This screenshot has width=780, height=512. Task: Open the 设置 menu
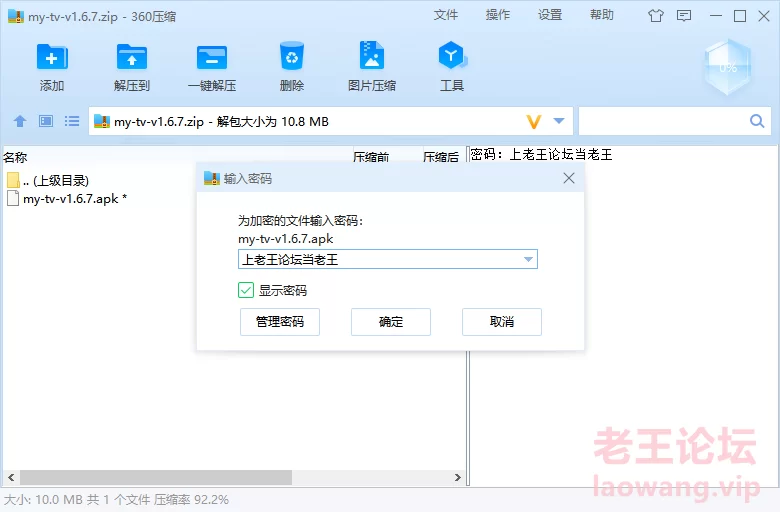pos(550,15)
